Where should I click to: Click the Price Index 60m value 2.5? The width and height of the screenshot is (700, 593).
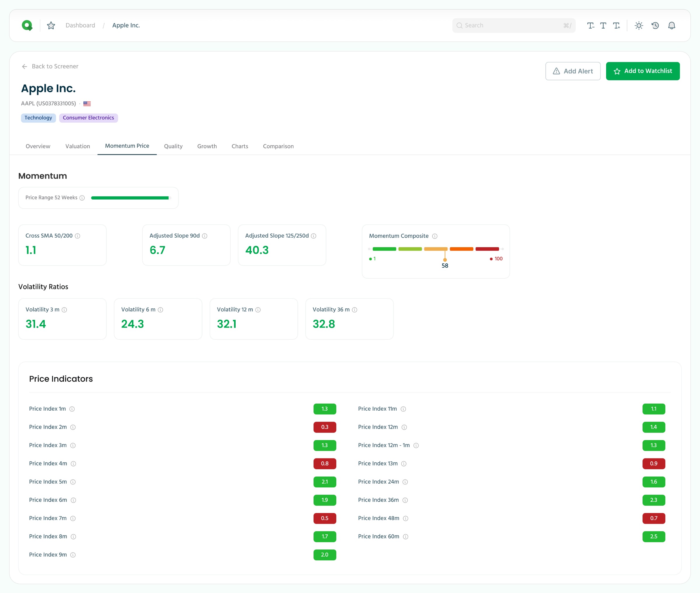point(654,537)
